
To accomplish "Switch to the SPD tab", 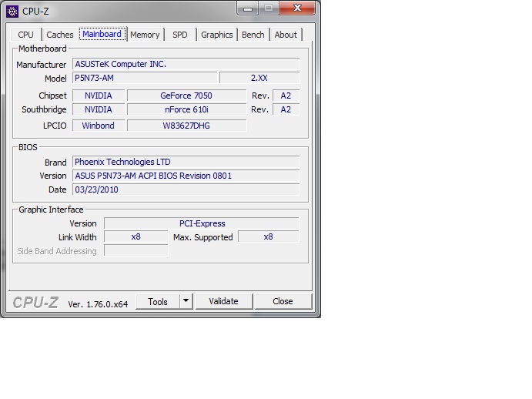I will pos(180,35).
